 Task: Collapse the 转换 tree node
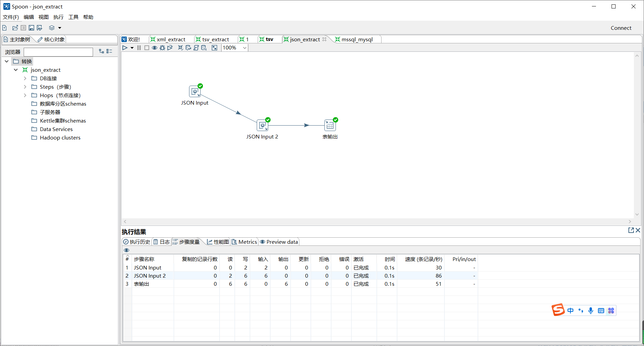click(x=7, y=61)
